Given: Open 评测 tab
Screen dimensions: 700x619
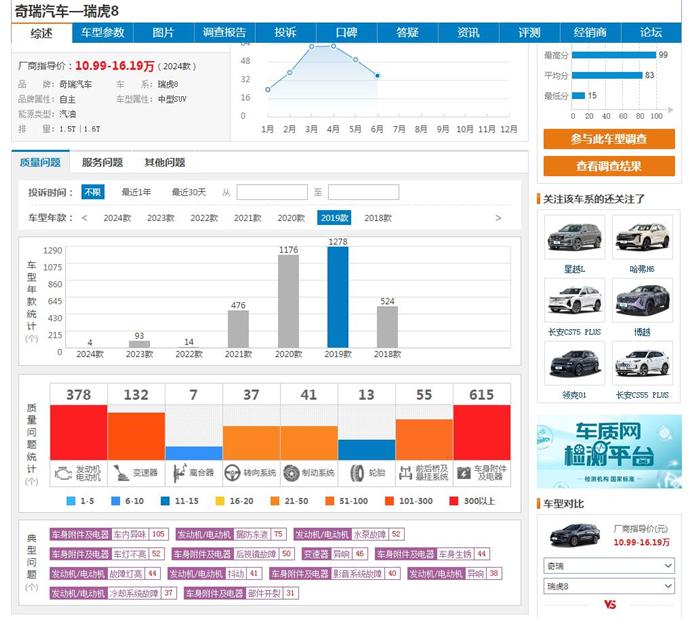Looking at the screenshot, I should pyautogui.click(x=529, y=33).
